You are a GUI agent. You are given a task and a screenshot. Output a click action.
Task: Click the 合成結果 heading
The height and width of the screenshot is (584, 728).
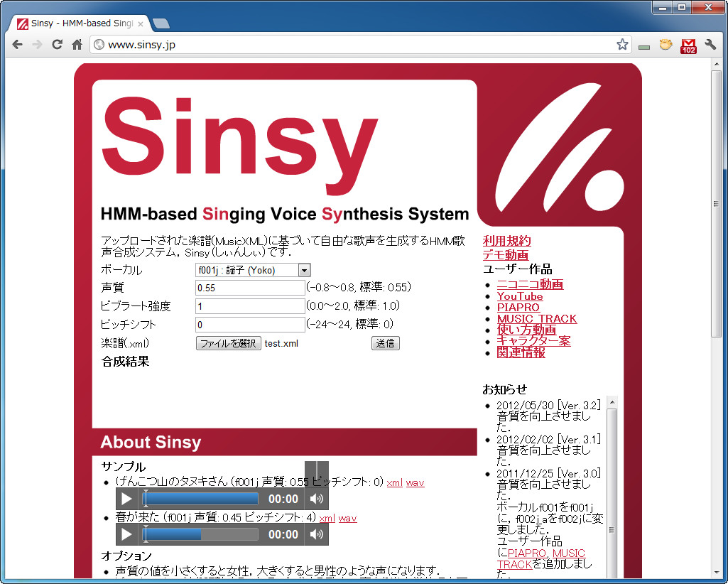pos(125,362)
